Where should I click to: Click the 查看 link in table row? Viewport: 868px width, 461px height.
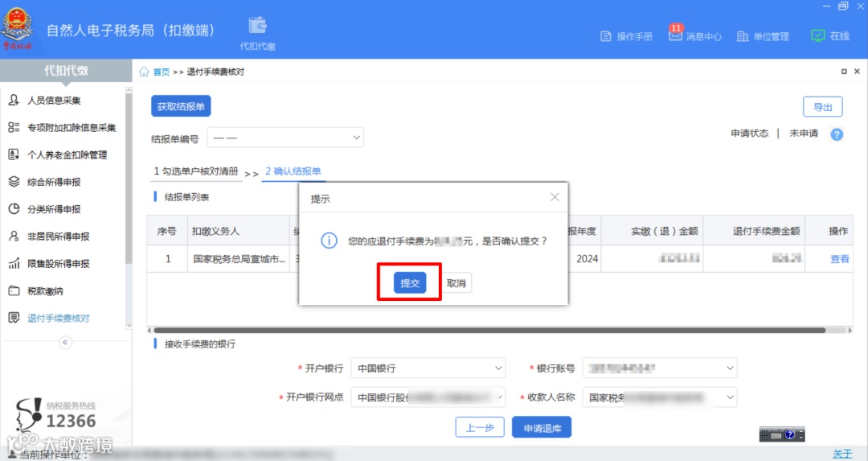pyautogui.click(x=839, y=259)
